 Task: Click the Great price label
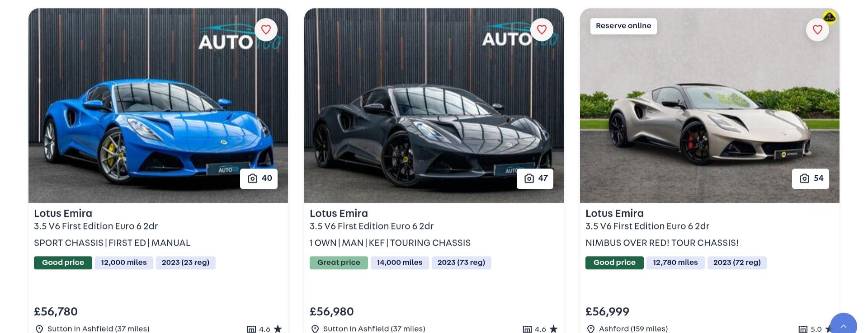point(339,263)
